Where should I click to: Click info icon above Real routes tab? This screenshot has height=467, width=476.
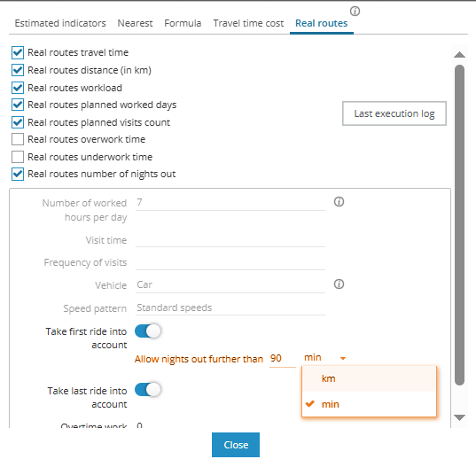coord(355,12)
